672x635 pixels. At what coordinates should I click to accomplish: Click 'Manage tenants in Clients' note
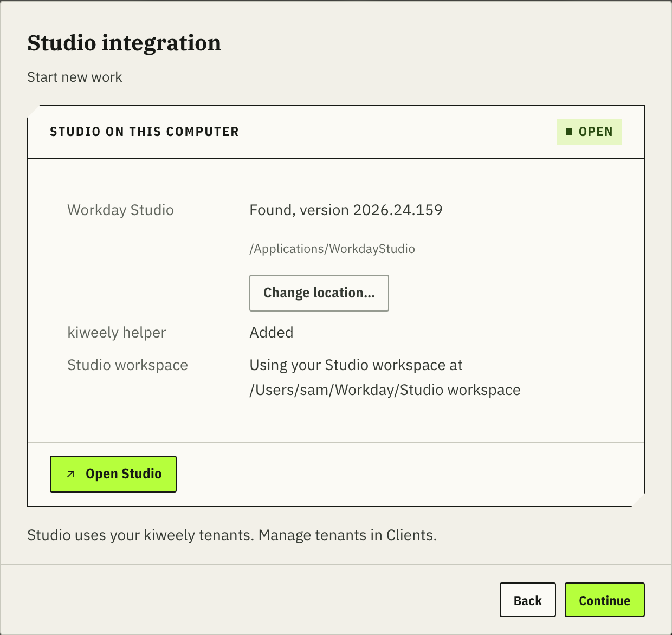coord(347,535)
